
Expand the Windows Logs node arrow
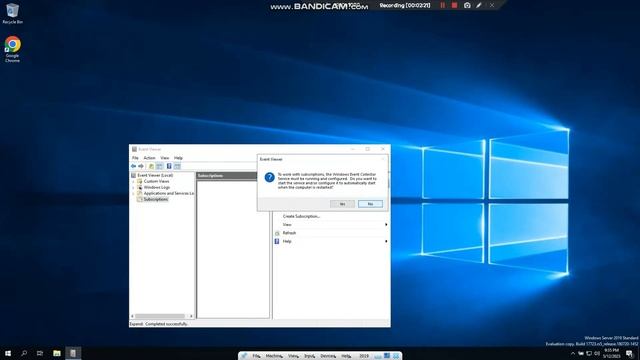point(133,187)
